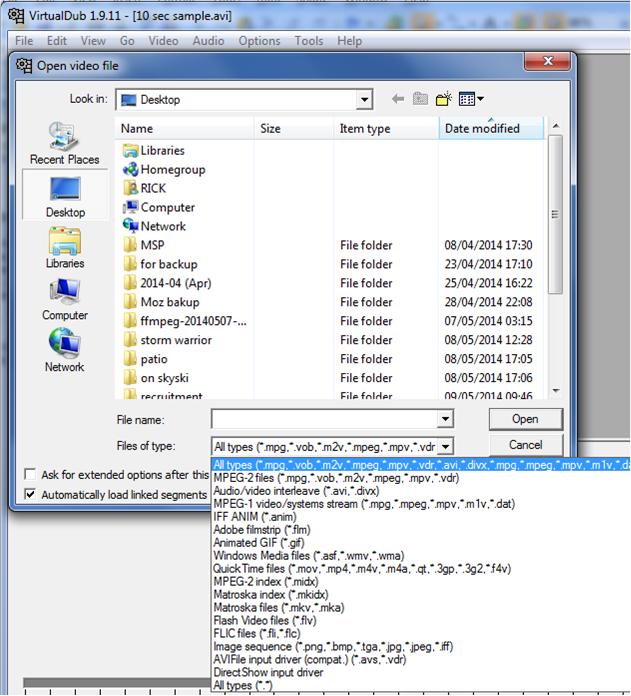Choose Animated GIF (*.gif) type
The image size is (631, 696).
259,543
